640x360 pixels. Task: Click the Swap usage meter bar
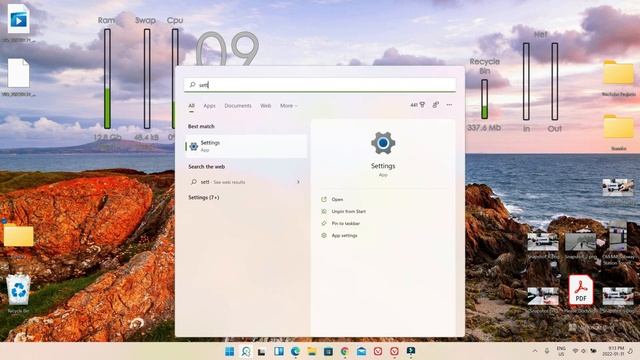pos(147,79)
